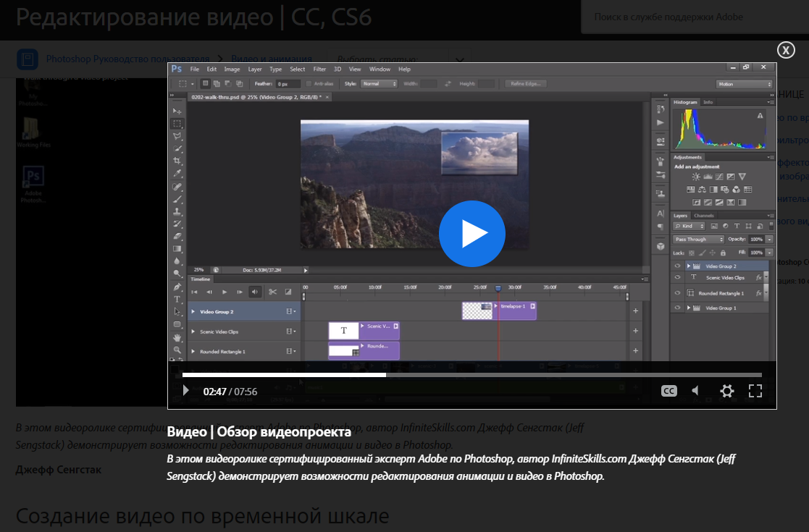Image resolution: width=809 pixels, height=532 pixels.
Task: Add a Brightness/Contrast adjustment
Action: click(696, 177)
